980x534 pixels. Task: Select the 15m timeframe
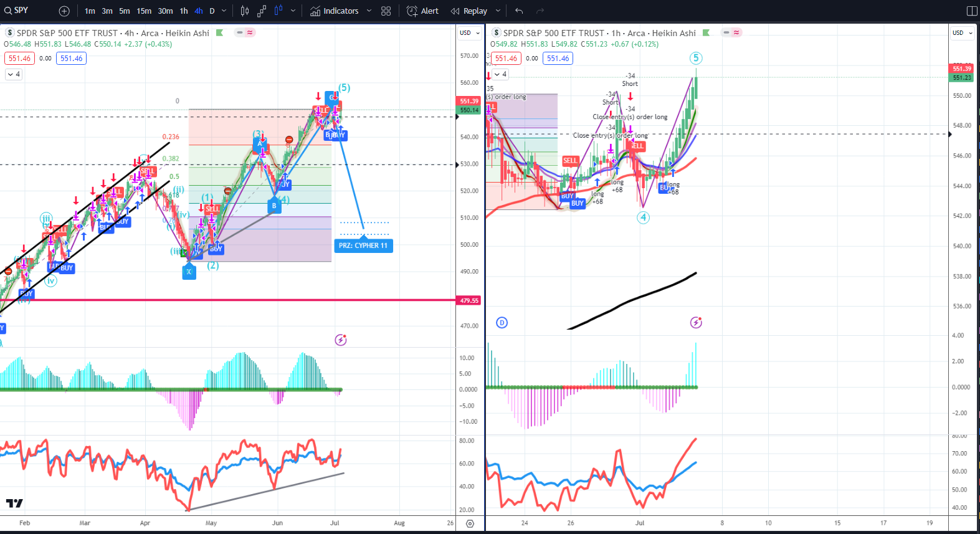pos(144,11)
